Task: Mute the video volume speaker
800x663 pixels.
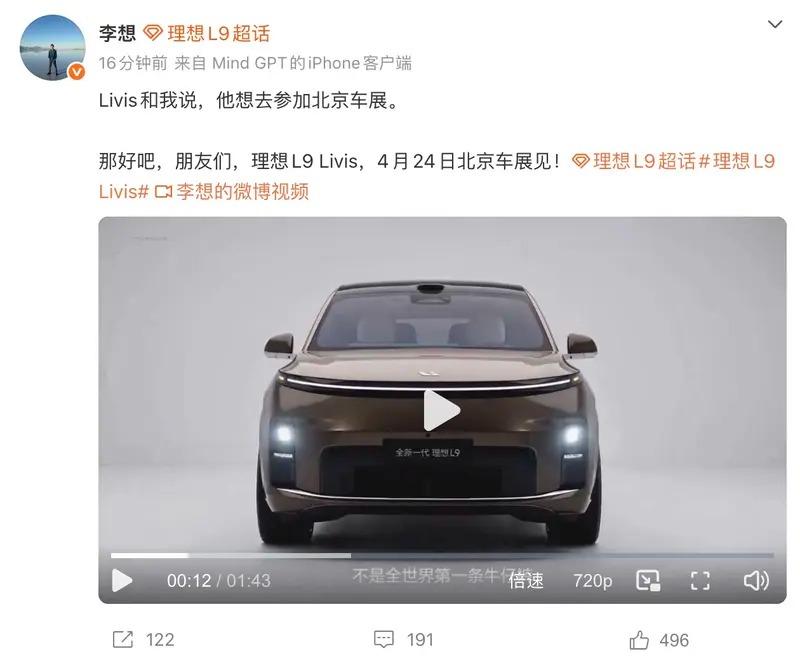Action: (756, 580)
